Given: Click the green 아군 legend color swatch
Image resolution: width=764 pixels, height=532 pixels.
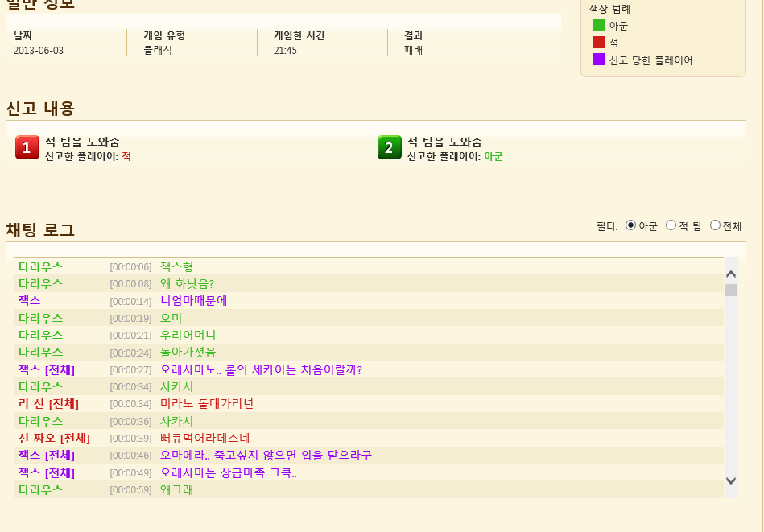Looking at the screenshot, I should (x=599, y=25).
